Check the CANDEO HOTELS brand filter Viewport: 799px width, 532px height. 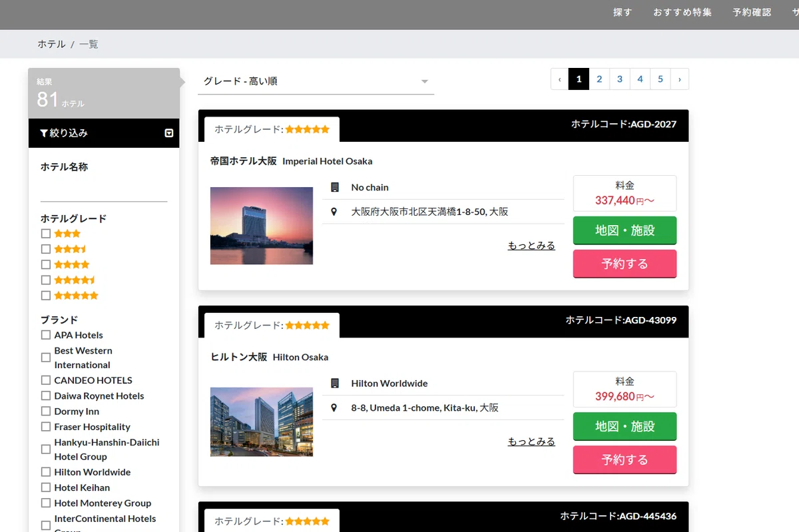click(x=46, y=380)
